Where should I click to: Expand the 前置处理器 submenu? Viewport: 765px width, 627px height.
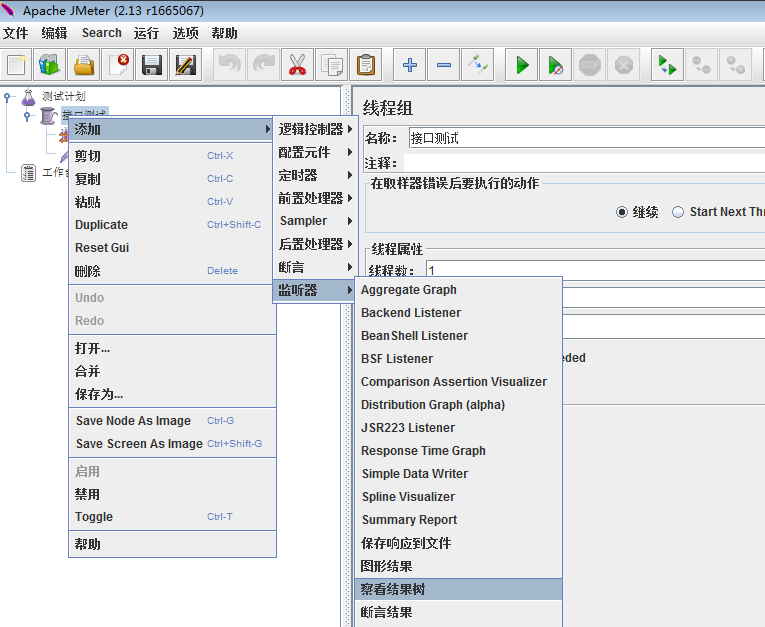pos(315,198)
